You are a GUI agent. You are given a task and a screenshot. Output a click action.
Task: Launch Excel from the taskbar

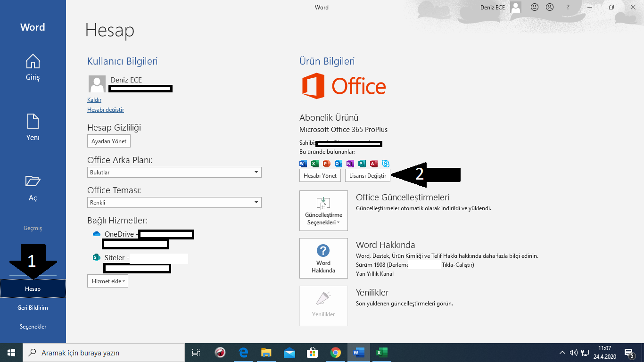click(381, 353)
